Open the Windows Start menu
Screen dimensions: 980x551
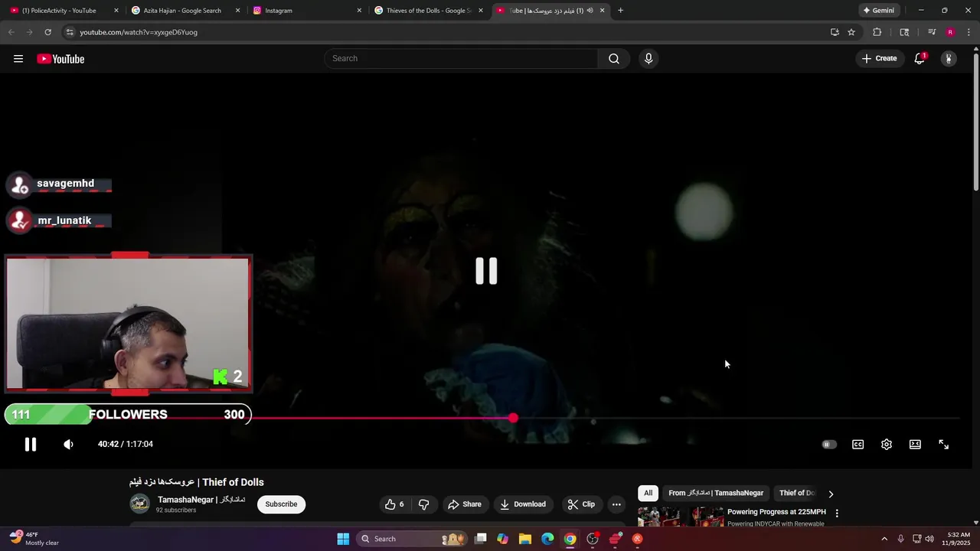pos(343,539)
